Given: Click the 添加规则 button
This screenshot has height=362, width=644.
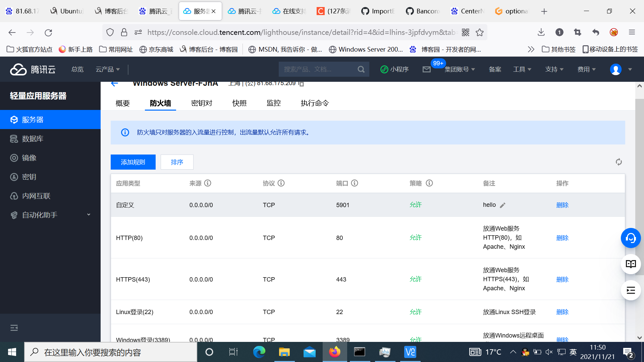Looking at the screenshot, I should (133, 162).
